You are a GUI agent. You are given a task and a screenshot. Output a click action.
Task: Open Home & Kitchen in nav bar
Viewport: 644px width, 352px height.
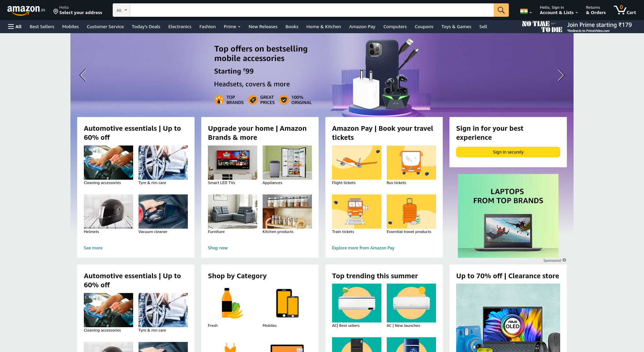click(324, 26)
